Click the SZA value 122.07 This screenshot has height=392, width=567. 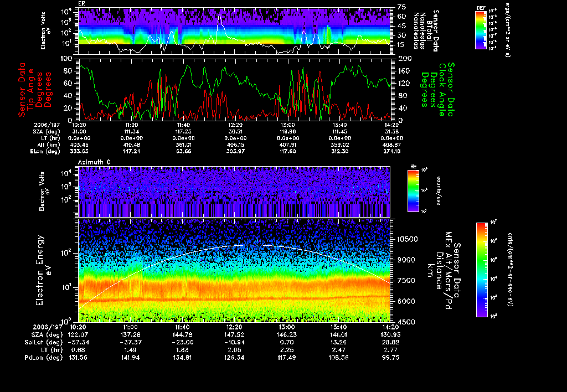click(x=78, y=335)
